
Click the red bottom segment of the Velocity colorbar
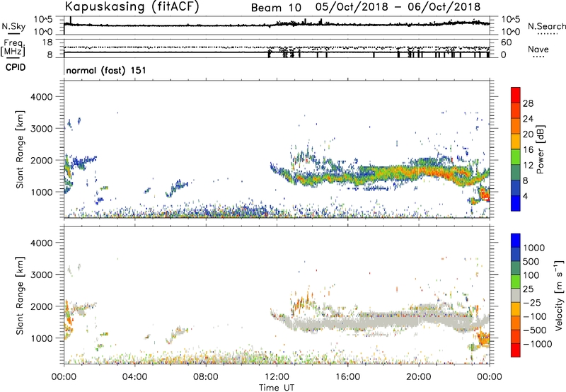click(516, 350)
